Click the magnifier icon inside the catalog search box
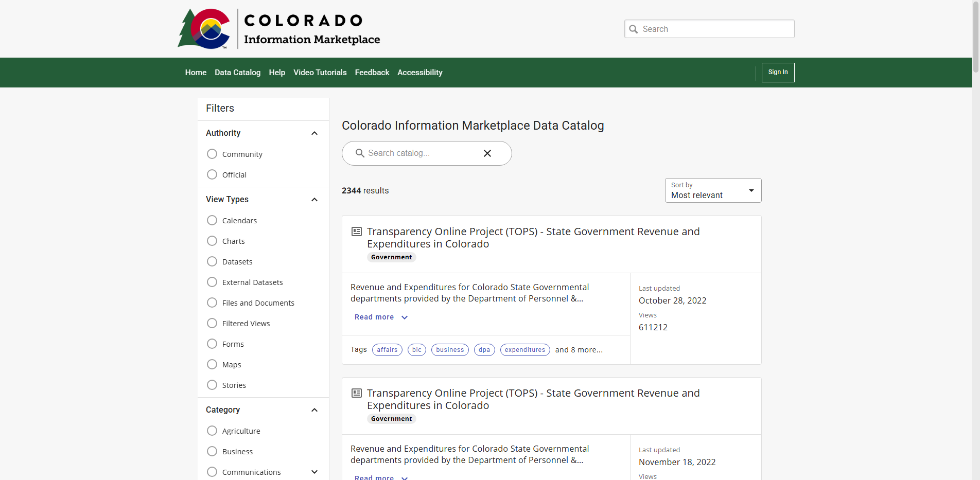The image size is (980, 480). point(359,153)
